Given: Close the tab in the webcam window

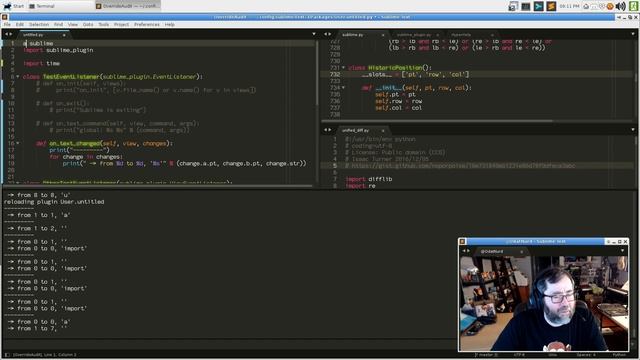Looking at the screenshot, I should [521, 252].
